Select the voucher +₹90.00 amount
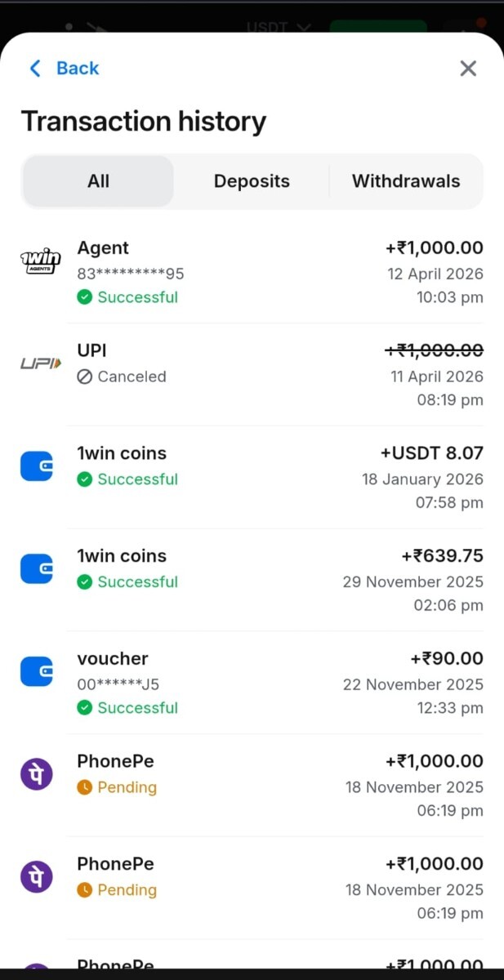 [x=446, y=658]
